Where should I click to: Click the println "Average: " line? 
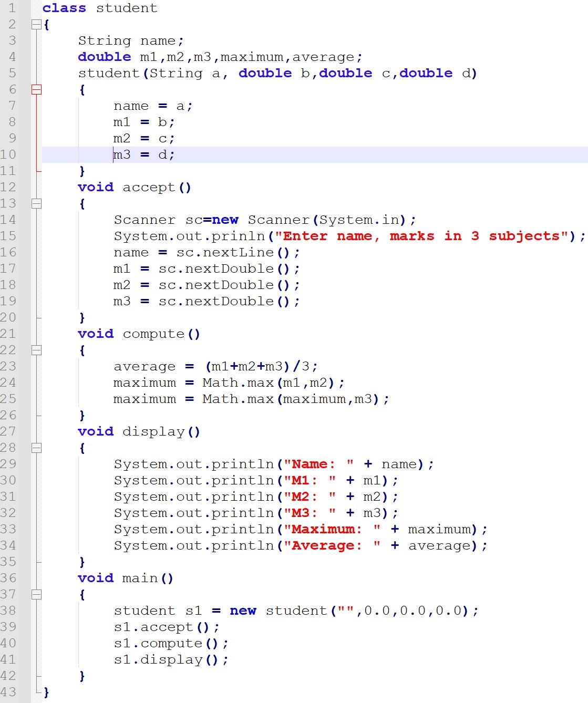click(301, 545)
